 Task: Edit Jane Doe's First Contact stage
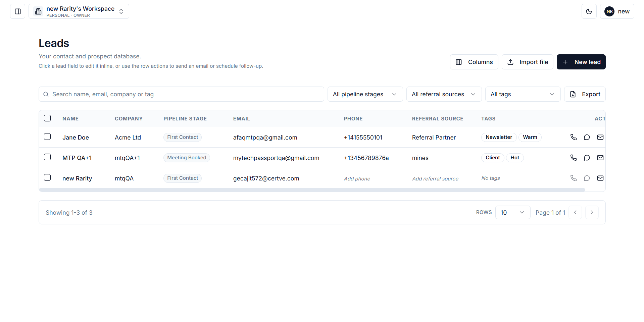coord(183,137)
